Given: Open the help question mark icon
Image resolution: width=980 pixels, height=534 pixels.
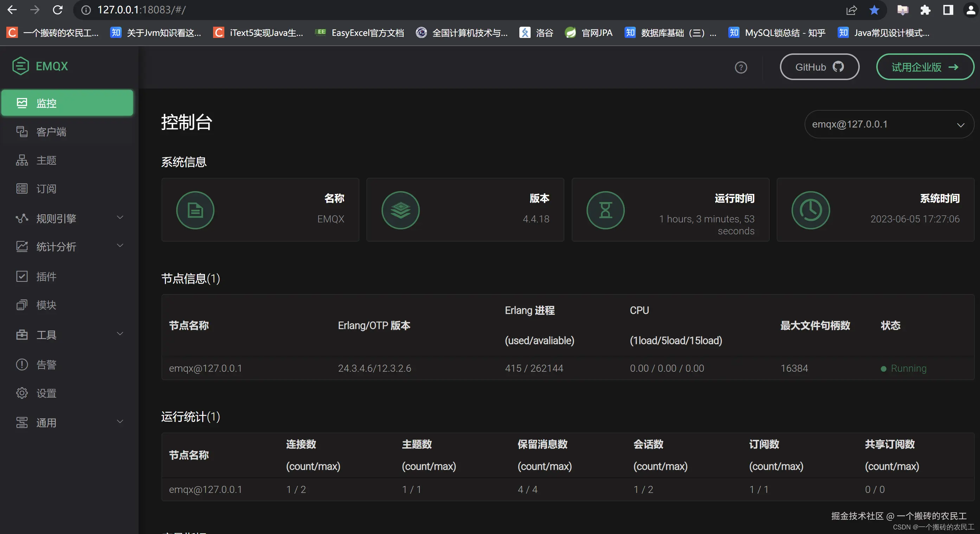Looking at the screenshot, I should pos(741,67).
